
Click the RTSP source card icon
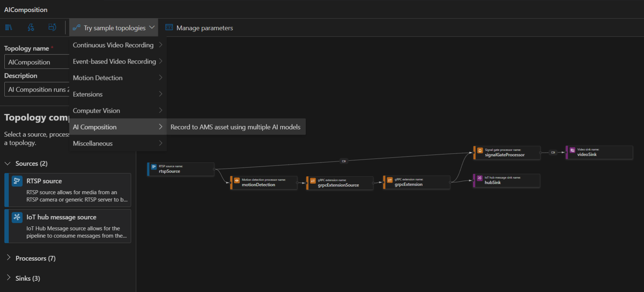pyautogui.click(x=17, y=181)
